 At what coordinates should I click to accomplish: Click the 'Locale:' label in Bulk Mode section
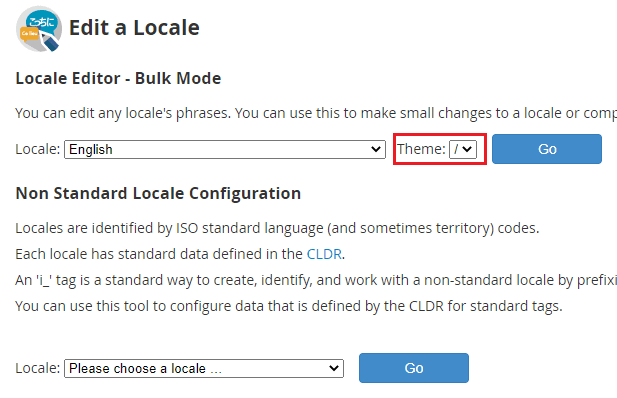pyautogui.click(x=37, y=149)
